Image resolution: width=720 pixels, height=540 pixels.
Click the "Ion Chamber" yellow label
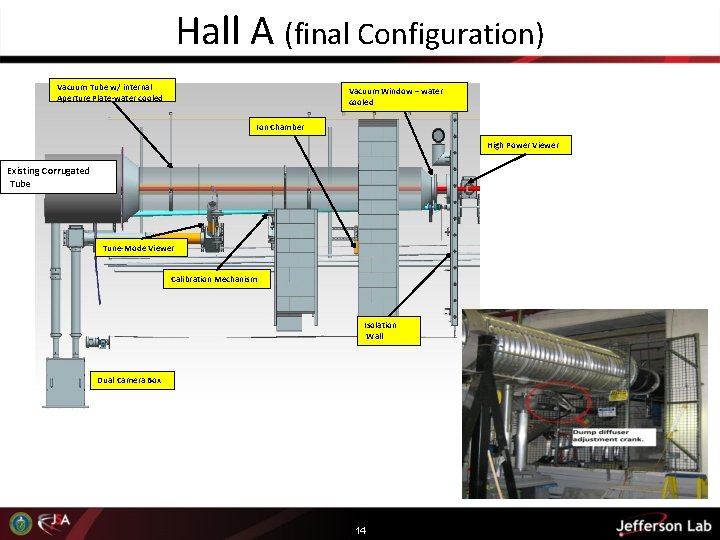pos(287,127)
